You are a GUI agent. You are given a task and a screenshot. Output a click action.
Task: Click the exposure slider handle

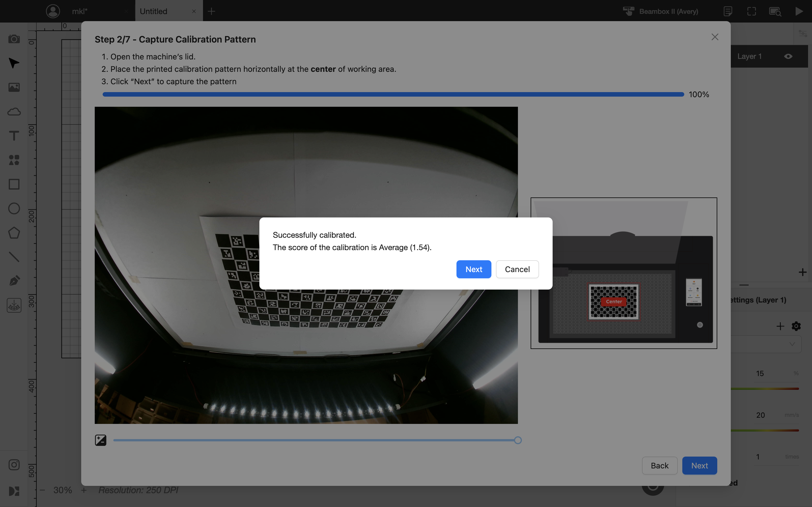[x=518, y=440]
